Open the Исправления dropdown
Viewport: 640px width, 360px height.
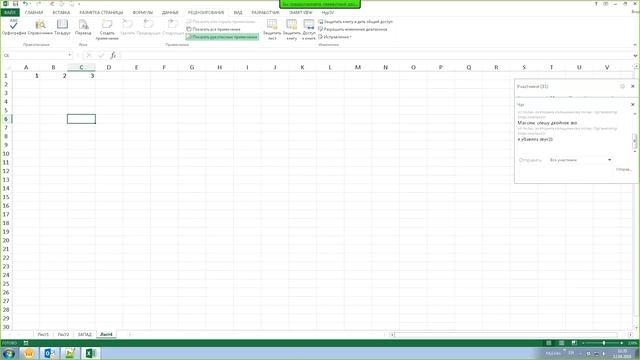coord(335,37)
